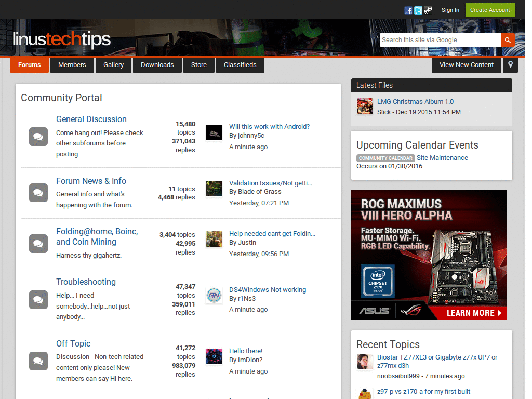Open the LMG Christmas Album 1.0 file link
The width and height of the screenshot is (532, 399).
415,102
